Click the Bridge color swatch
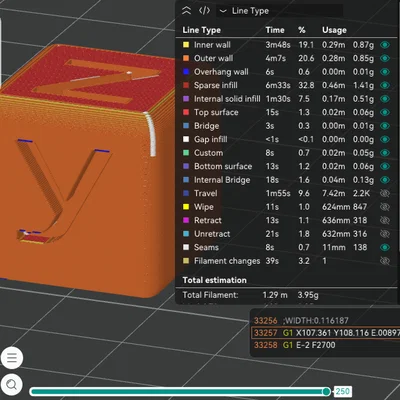Viewport: 400px width, 400px height. 186,126
